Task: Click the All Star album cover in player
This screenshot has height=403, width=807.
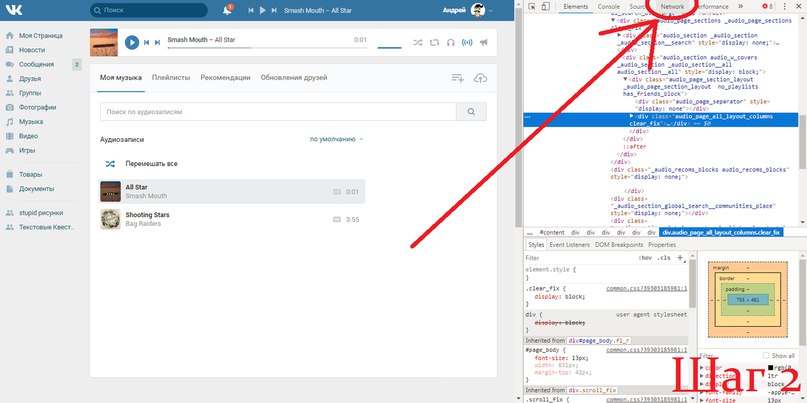Action: tap(104, 42)
